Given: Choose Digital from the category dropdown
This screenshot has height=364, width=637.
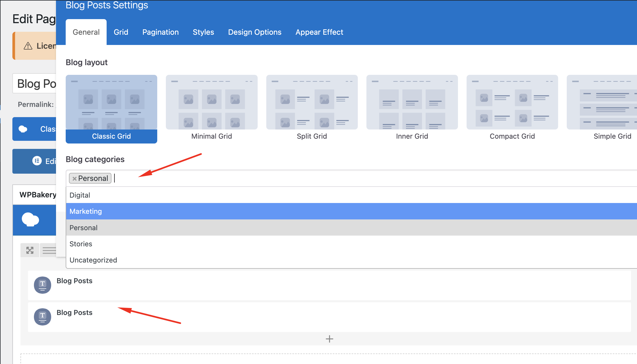Looking at the screenshot, I should point(351,195).
